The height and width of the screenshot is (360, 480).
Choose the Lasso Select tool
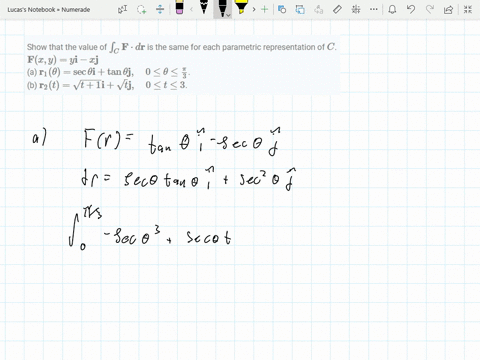(x=142, y=9)
